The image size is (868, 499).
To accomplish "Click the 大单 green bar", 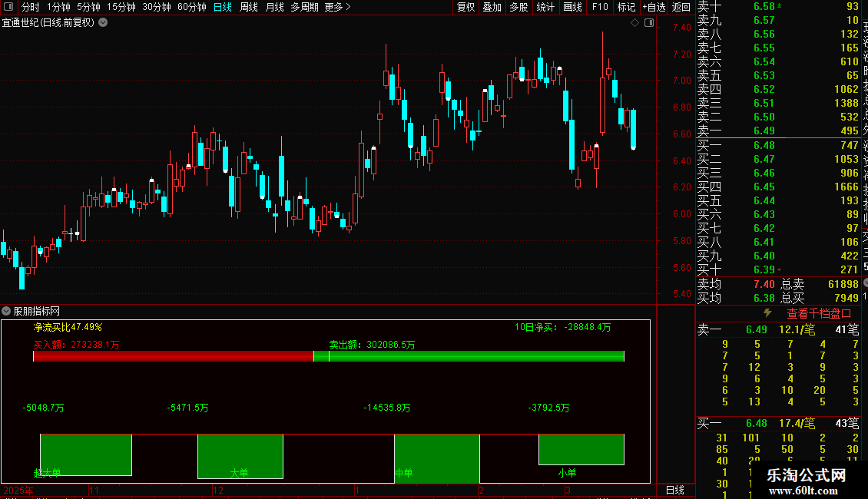I will [240, 457].
